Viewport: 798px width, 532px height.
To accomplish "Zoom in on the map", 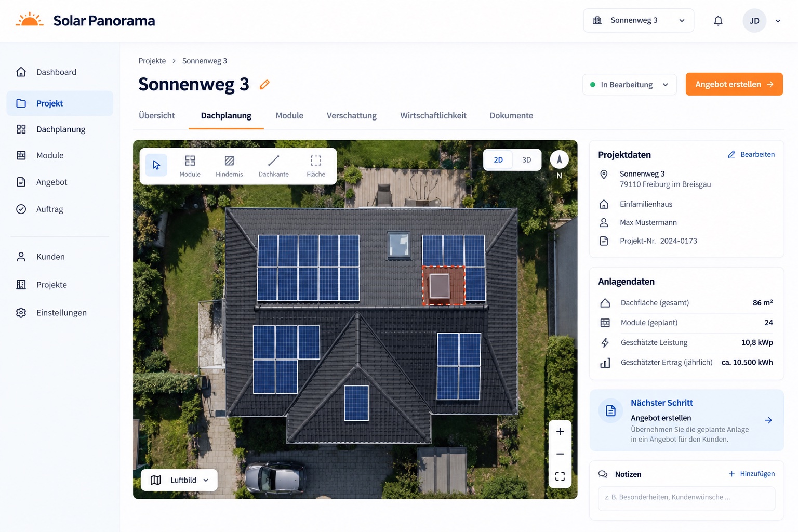I will click(x=560, y=431).
